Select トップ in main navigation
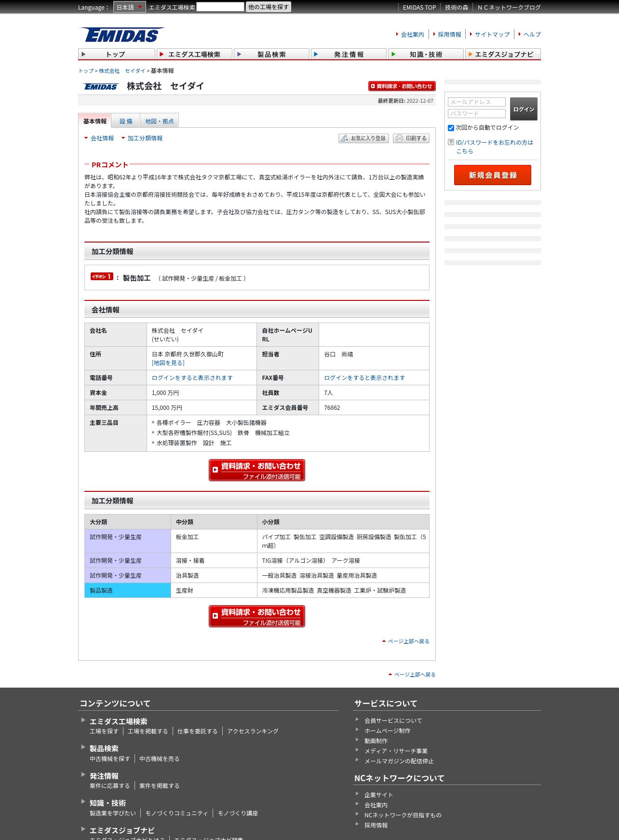Viewport: 619px width, 840px height. [x=116, y=54]
